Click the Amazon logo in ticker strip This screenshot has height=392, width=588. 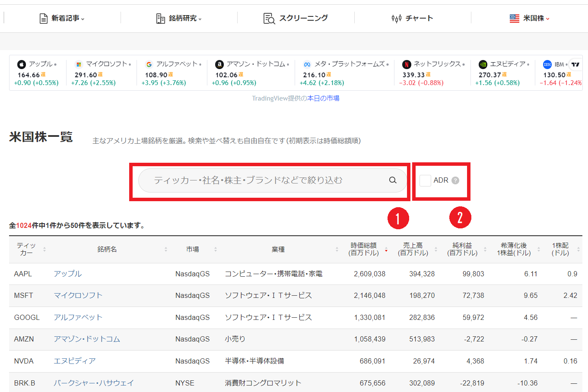coord(219,64)
